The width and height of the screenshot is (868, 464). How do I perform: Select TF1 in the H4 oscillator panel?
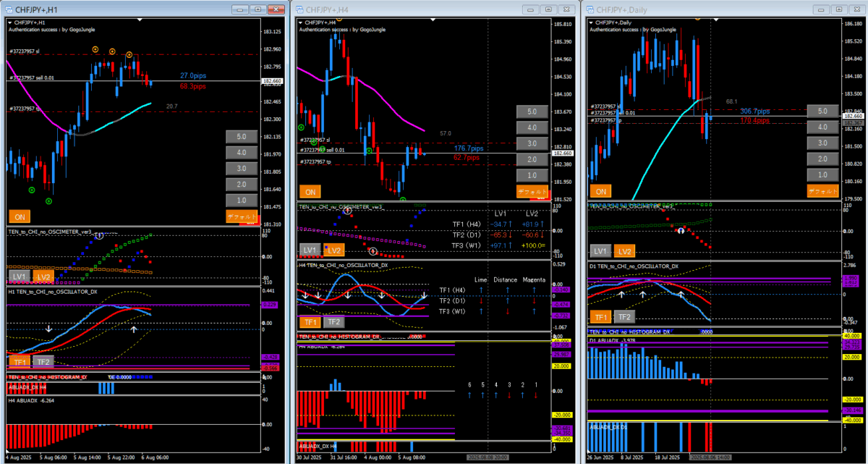[310, 322]
